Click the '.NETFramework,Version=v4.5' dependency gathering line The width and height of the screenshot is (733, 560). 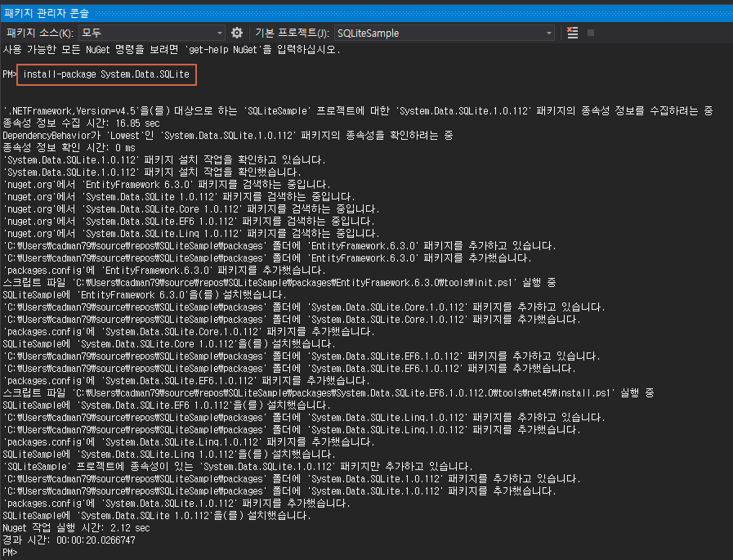pos(358,111)
